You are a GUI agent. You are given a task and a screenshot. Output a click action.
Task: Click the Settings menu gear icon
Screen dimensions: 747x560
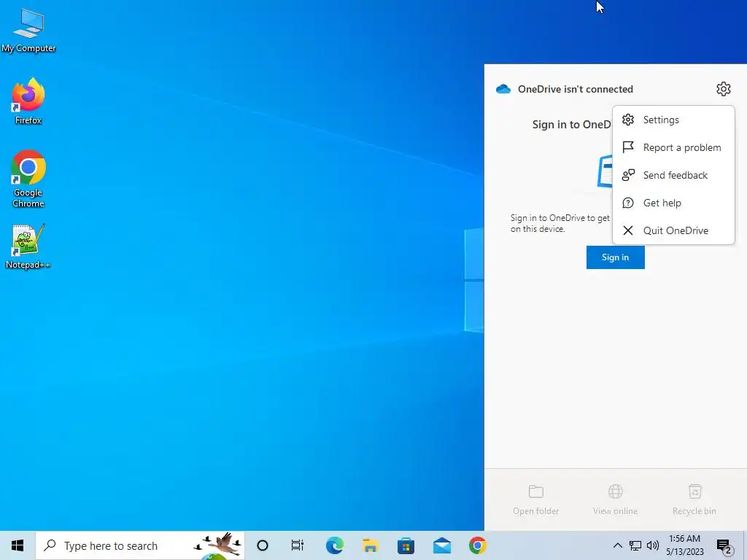click(628, 120)
